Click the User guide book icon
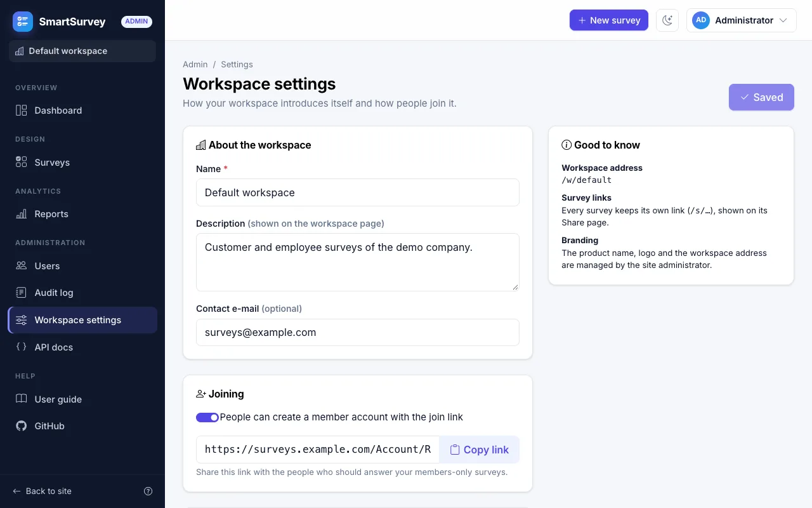 [x=22, y=399]
